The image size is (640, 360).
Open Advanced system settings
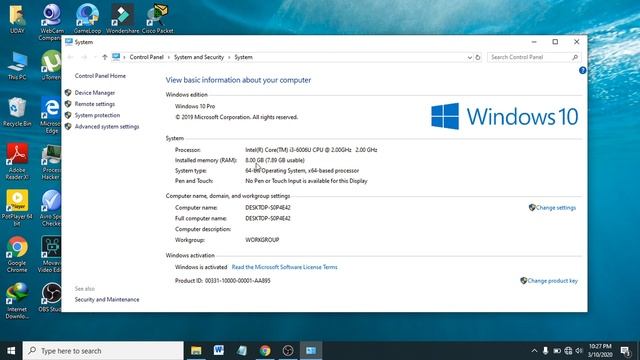107,127
